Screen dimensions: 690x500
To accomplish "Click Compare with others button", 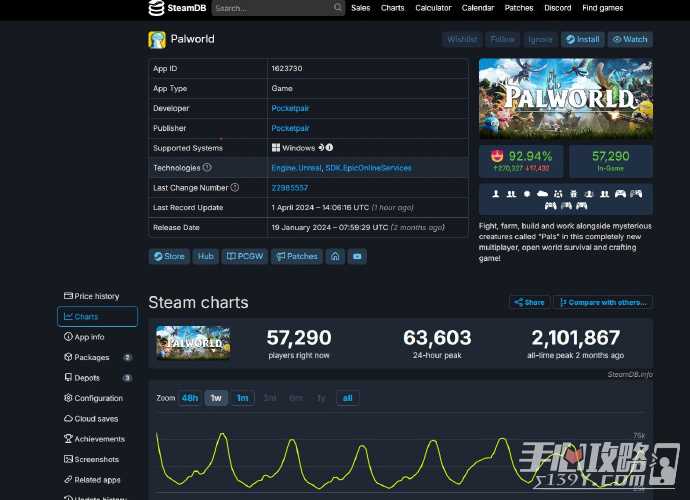I will (603, 302).
